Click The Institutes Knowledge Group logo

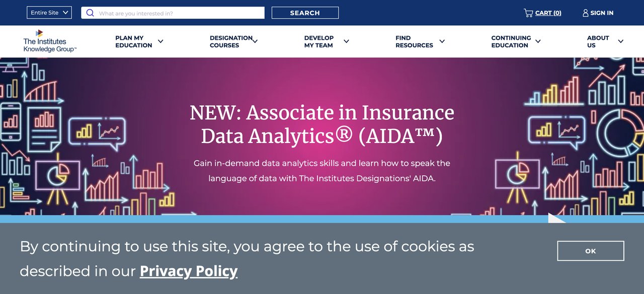coord(49,41)
